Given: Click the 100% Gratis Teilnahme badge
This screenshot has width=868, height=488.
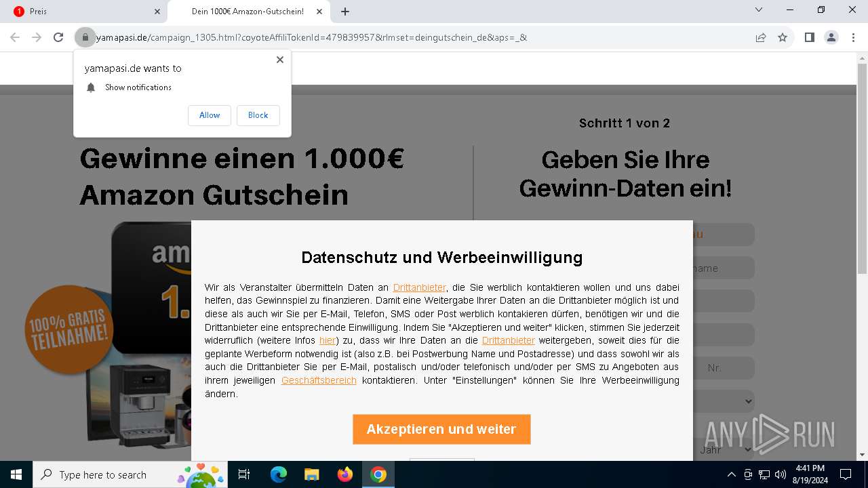Looking at the screenshot, I should click(68, 329).
